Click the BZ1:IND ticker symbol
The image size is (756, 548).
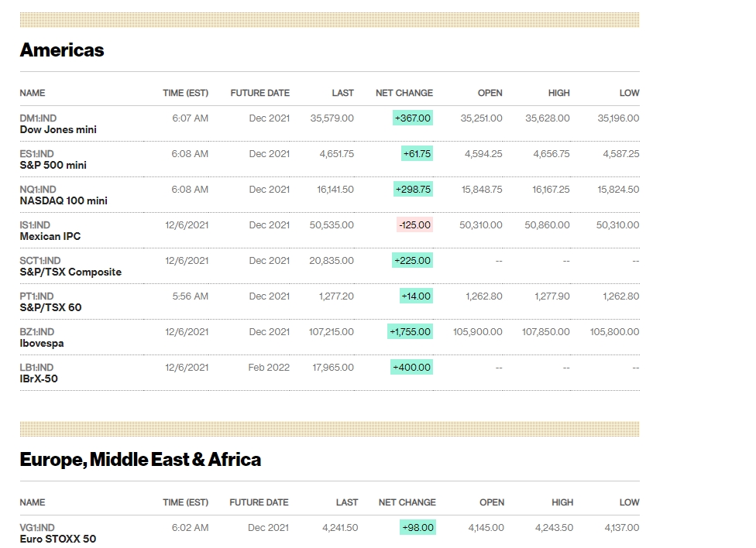click(37, 333)
